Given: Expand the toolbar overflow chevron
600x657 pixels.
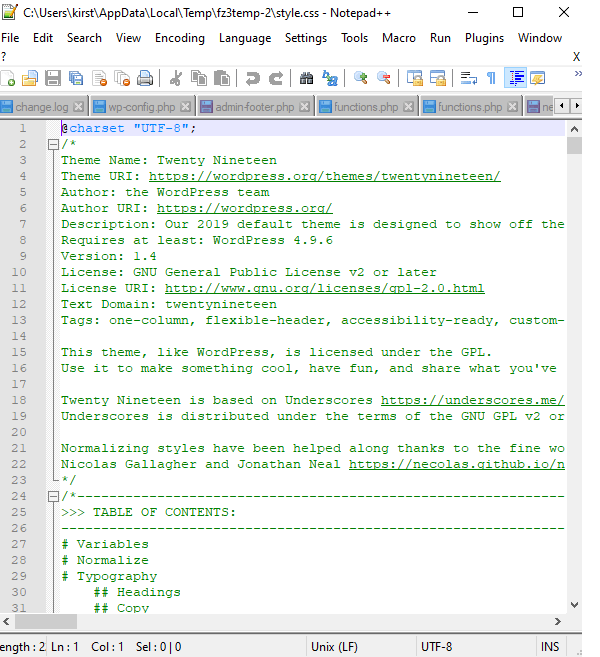Looking at the screenshot, I should click(578, 74).
